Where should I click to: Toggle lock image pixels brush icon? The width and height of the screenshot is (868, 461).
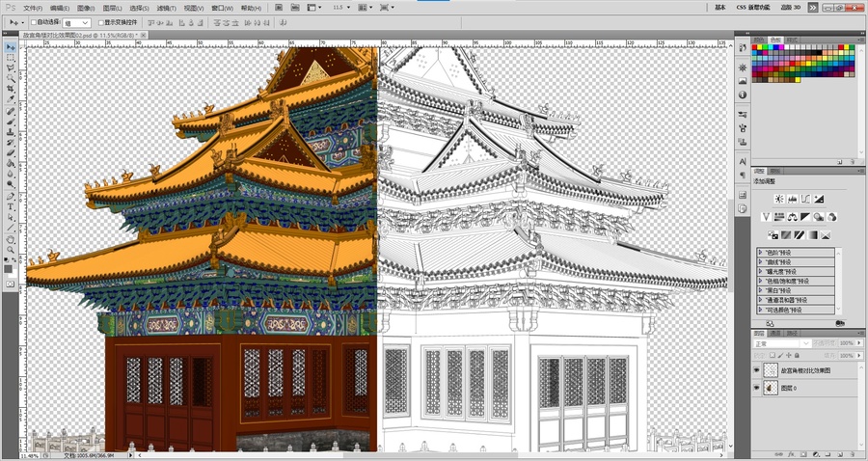coord(780,355)
